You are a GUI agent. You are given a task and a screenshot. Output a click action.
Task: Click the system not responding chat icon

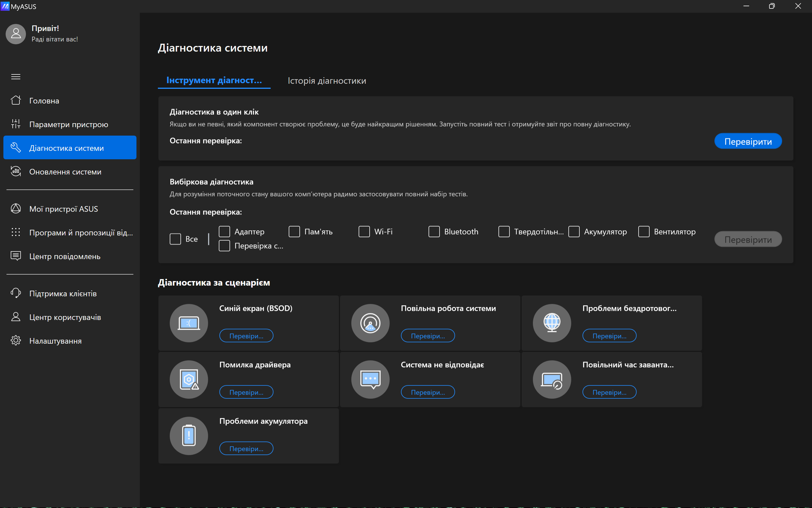tap(370, 380)
